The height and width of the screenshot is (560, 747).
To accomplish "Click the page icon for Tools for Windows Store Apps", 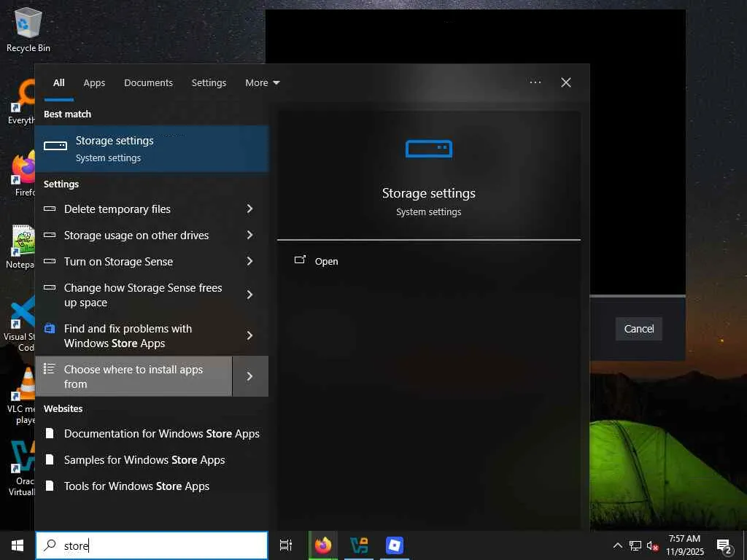I will point(50,486).
